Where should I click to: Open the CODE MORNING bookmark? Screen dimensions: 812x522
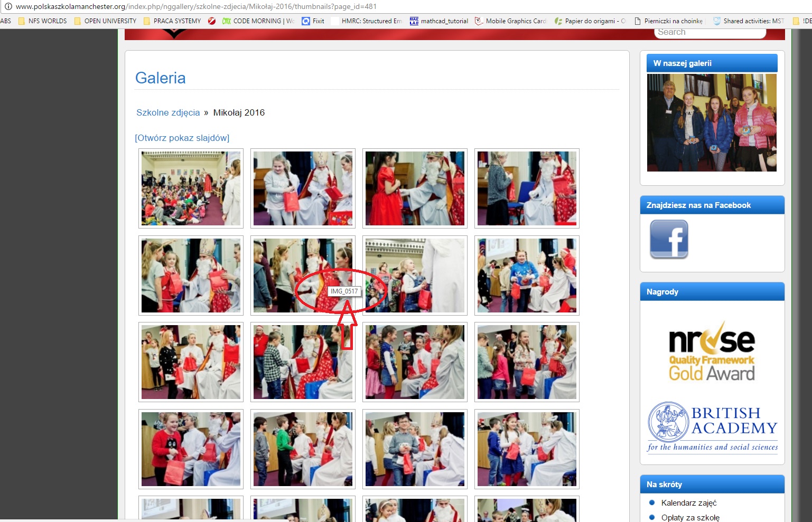pyautogui.click(x=258, y=21)
